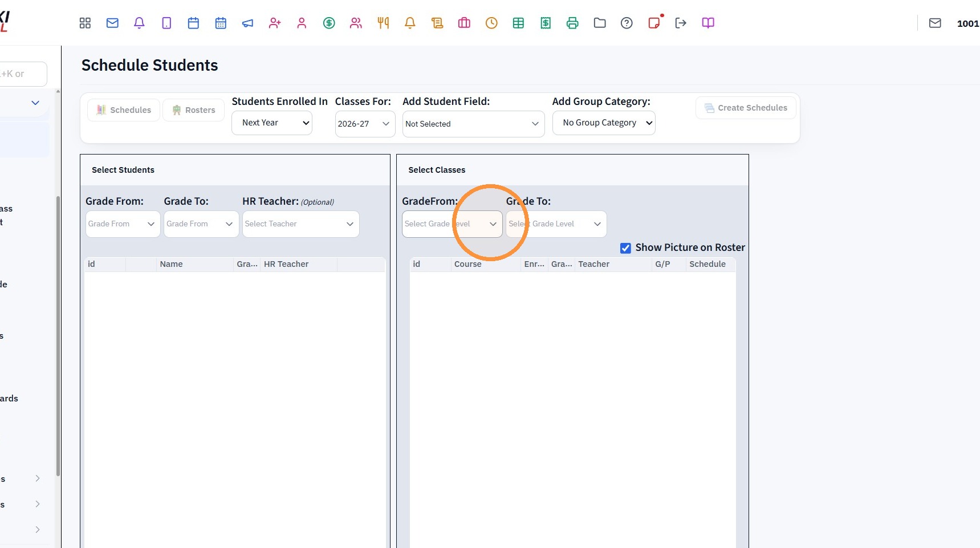Open the plain blue calendar icon
Viewport: 980px width, 548px height.
pos(193,23)
